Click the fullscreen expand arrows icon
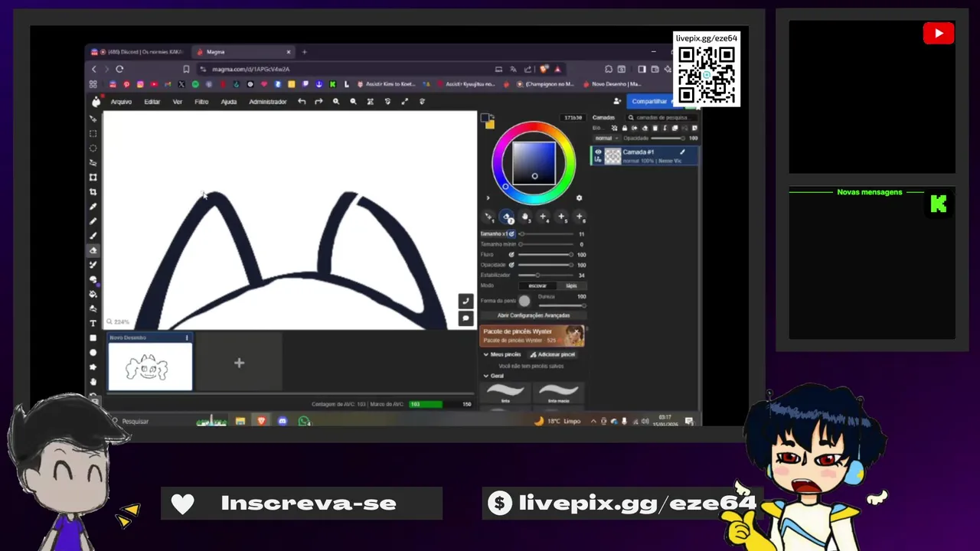The height and width of the screenshot is (551, 980). (x=404, y=101)
